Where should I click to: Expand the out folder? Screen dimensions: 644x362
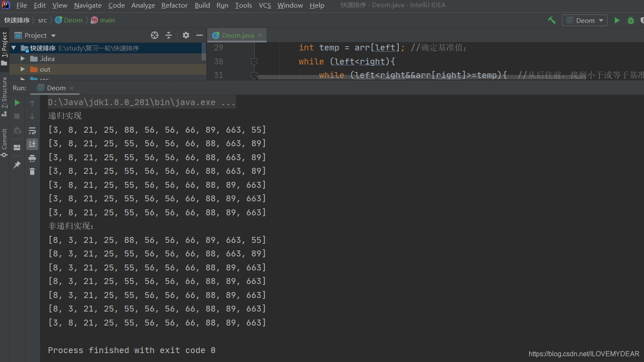[x=23, y=69]
